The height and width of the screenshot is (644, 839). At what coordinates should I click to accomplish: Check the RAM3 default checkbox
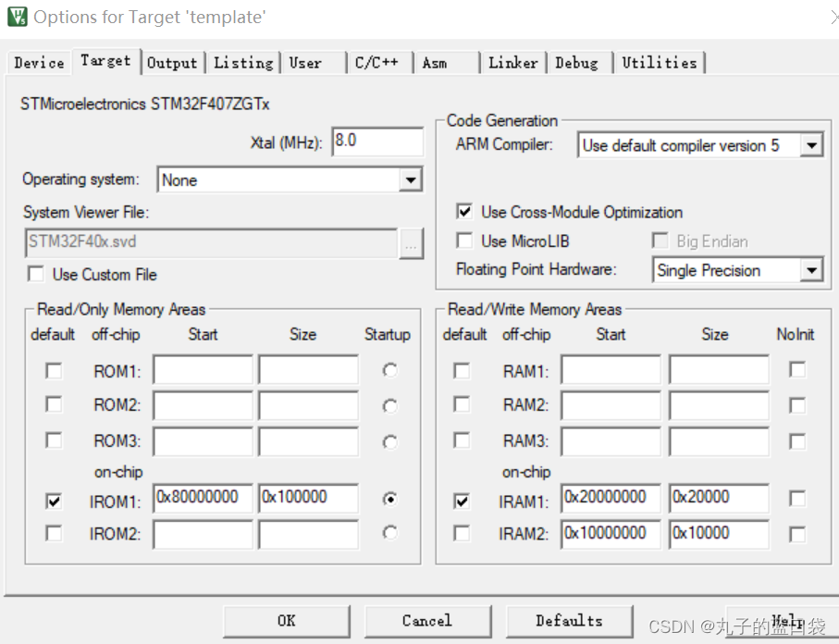pyautogui.click(x=462, y=440)
